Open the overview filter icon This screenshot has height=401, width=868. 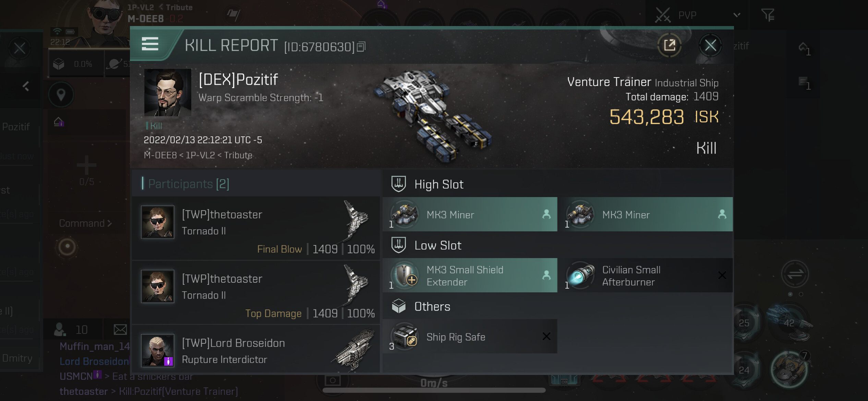[768, 15]
